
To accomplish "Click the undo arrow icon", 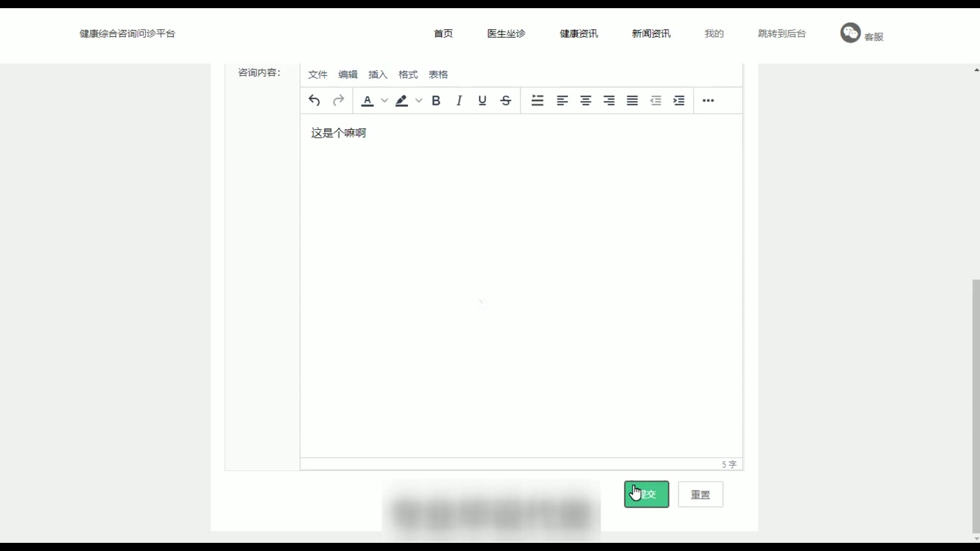I will click(314, 101).
